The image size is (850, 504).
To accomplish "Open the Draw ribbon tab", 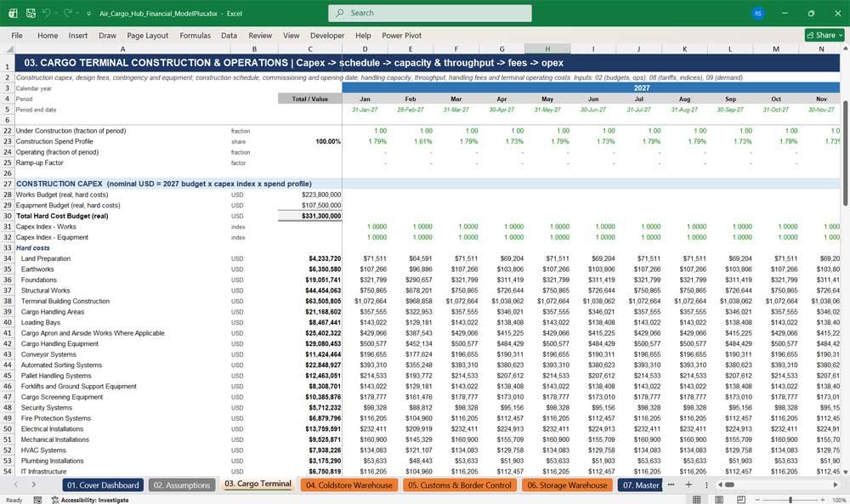I will pyautogui.click(x=107, y=35).
